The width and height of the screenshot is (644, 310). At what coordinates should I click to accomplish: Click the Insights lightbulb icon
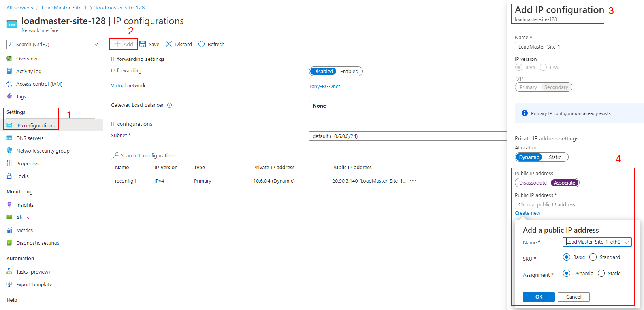pyautogui.click(x=9, y=205)
